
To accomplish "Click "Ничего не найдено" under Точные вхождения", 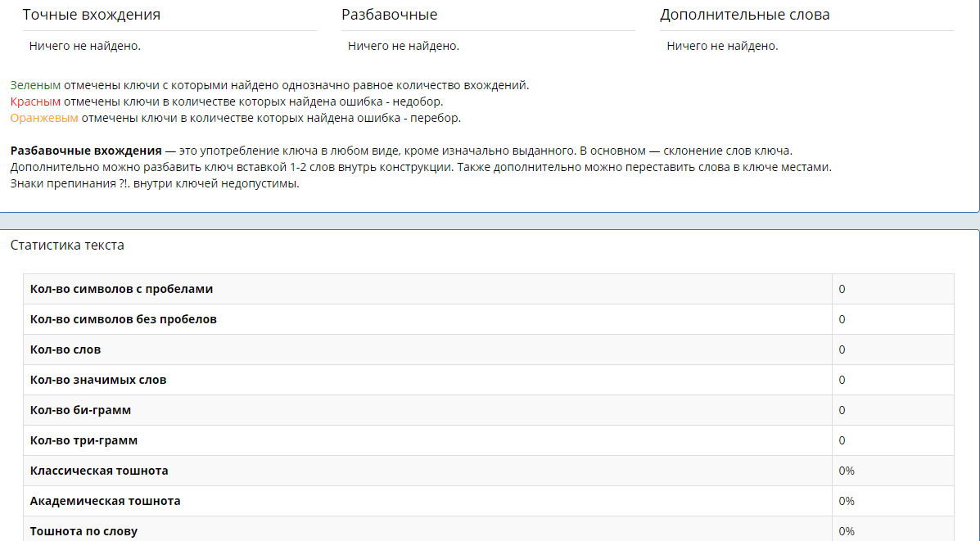I will (84, 46).
